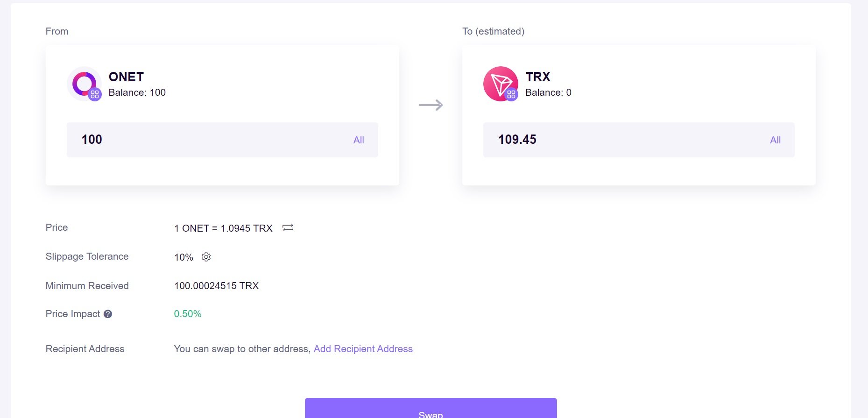868x418 pixels.
Task: Click the purple Swap button
Action: click(x=430, y=408)
